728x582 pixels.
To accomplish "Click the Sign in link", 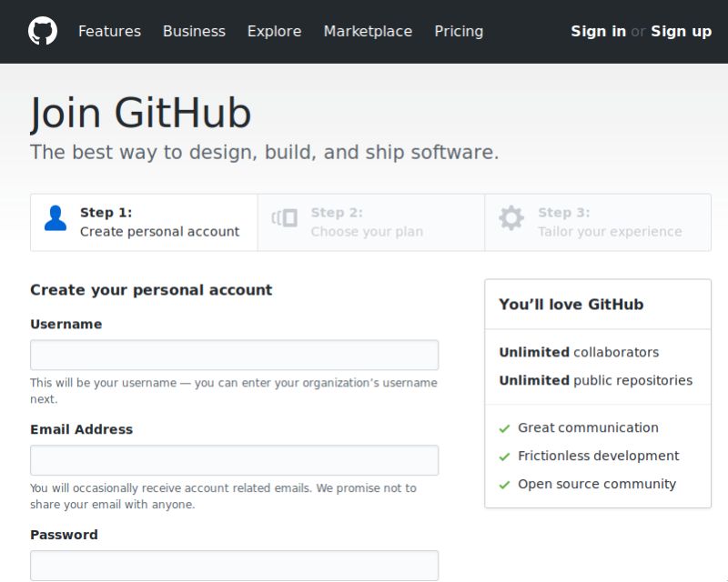I will [597, 31].
